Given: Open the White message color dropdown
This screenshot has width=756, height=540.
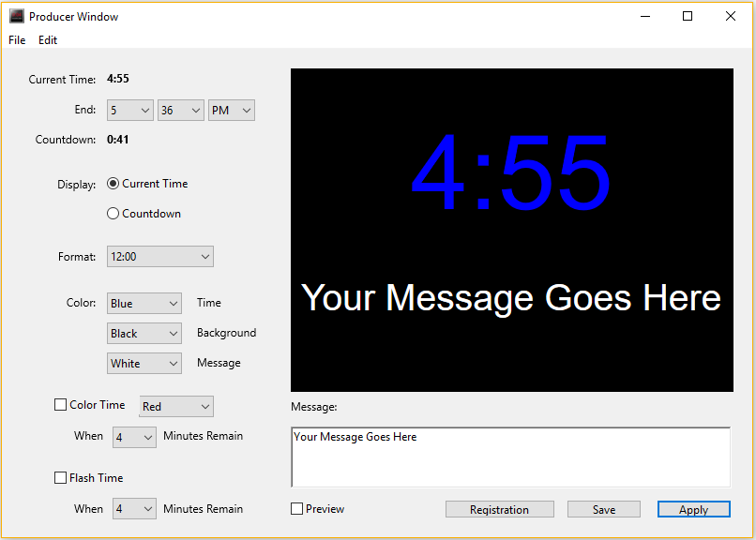Looking at the screenshot, I should pos(144,363).
